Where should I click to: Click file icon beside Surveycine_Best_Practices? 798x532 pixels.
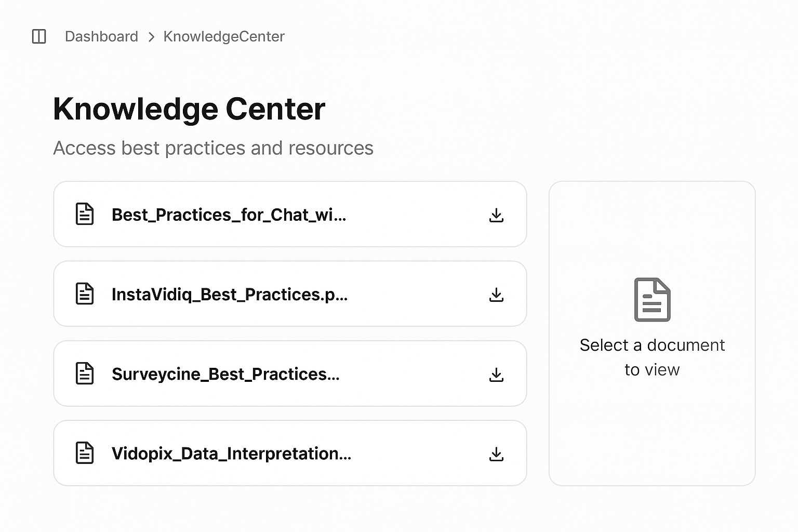point(85,373)
